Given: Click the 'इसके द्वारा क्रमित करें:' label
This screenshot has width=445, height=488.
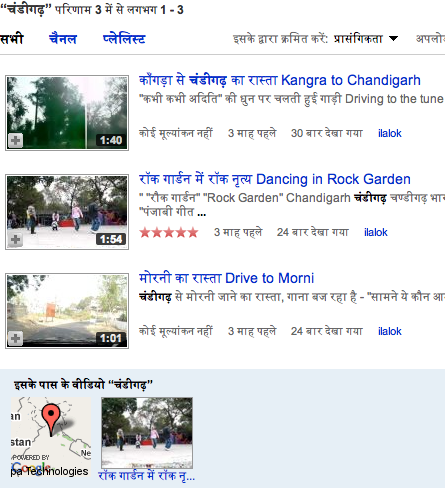Looking at the screenshot, I should [280, 39].
